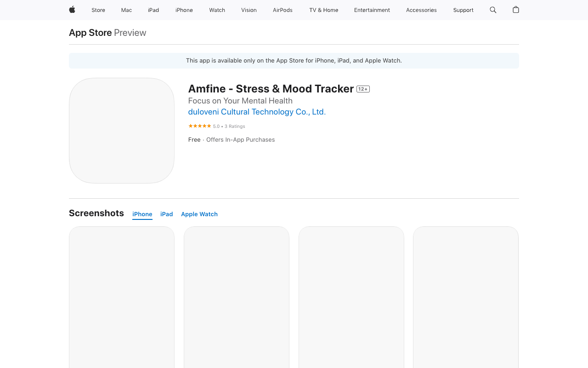Viewport: 588px width, 368px height.
Task: Open the Entertainment menu item
Action: (x=372, y=10)
